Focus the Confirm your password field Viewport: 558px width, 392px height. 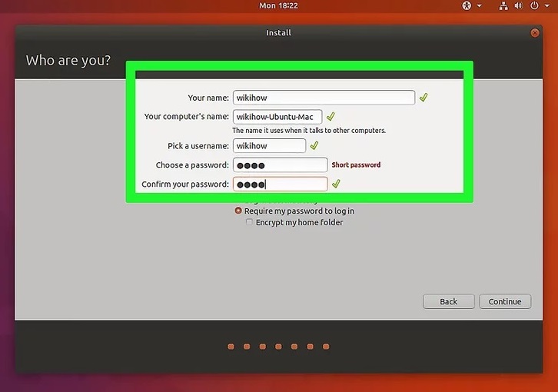[x=280, y=184]
